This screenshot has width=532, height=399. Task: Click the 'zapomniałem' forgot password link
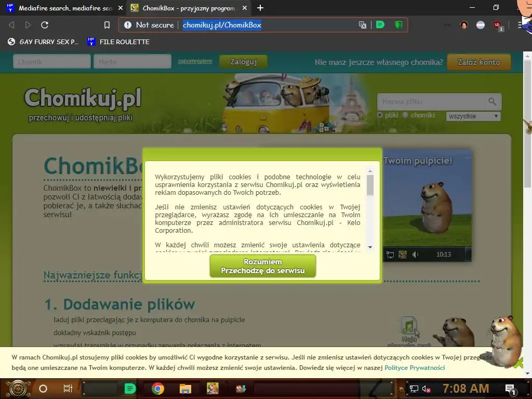(x=195, y=61)
